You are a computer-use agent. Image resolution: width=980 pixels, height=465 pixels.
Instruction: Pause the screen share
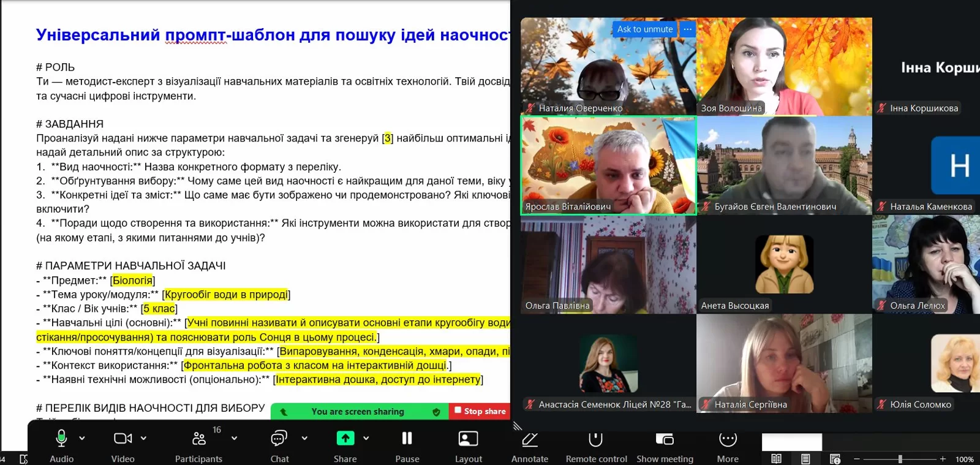tap(407, 444)
